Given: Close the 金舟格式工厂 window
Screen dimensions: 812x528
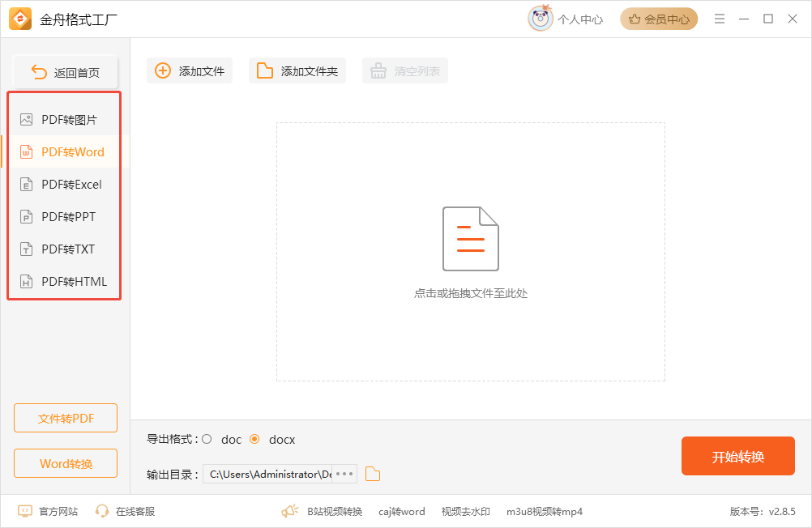Looking at the screenshot, I should point(793,19).
